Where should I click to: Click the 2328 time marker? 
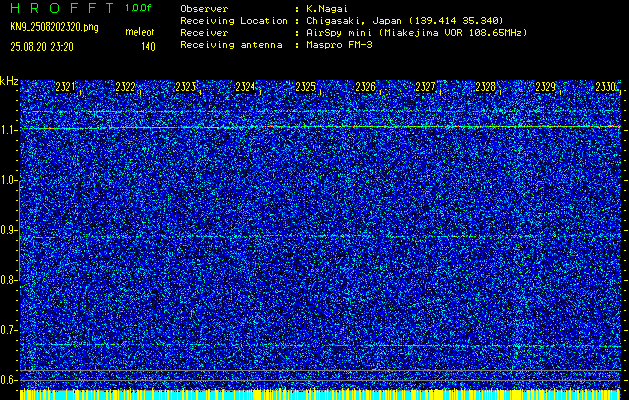[x=485, y=87]
